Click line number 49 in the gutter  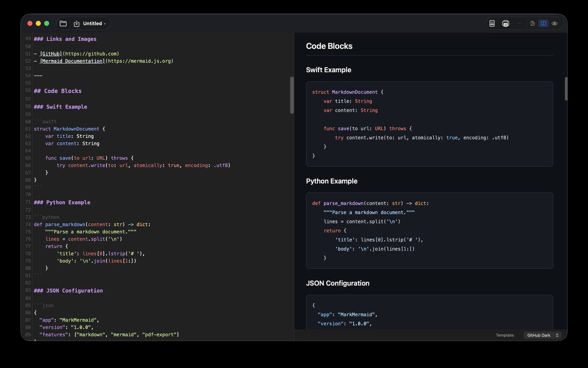click(x=28, y=39)
